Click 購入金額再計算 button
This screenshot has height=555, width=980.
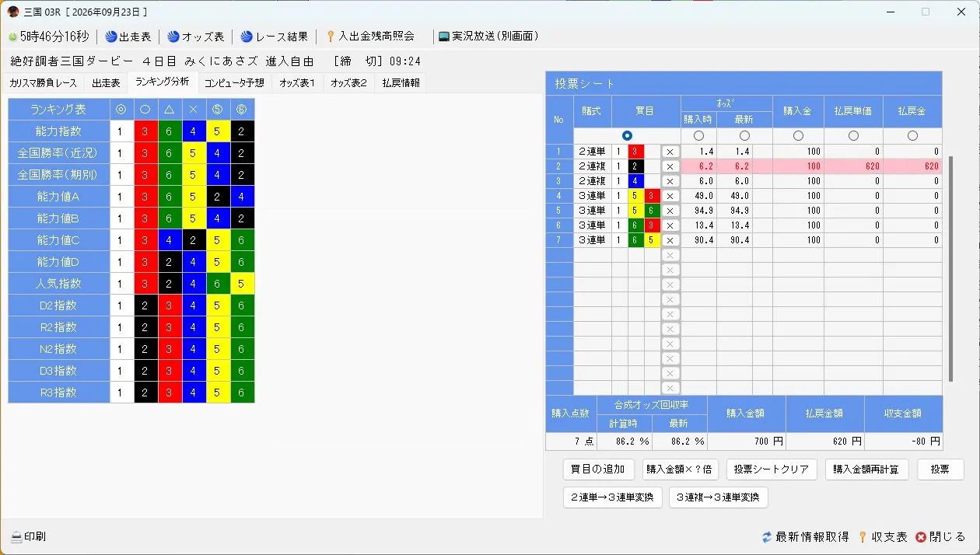pyautogui.click(x=866, y=469)
